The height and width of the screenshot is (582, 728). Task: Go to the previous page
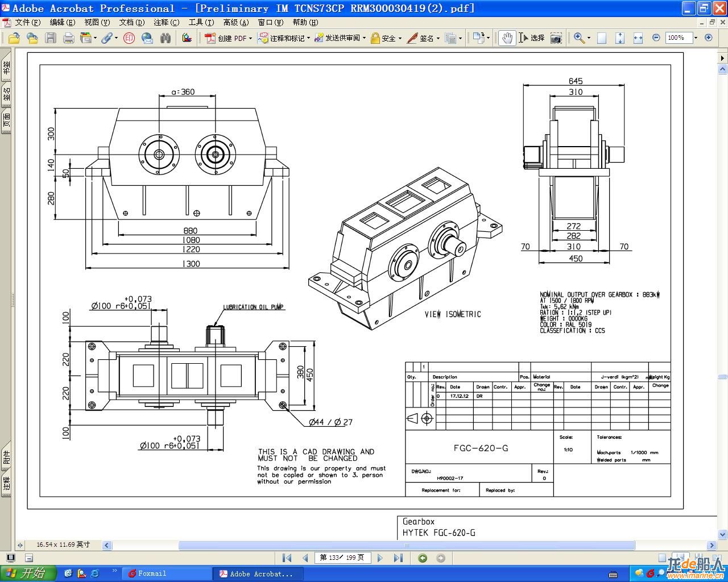pyautogui.click(x=305, y=558)
